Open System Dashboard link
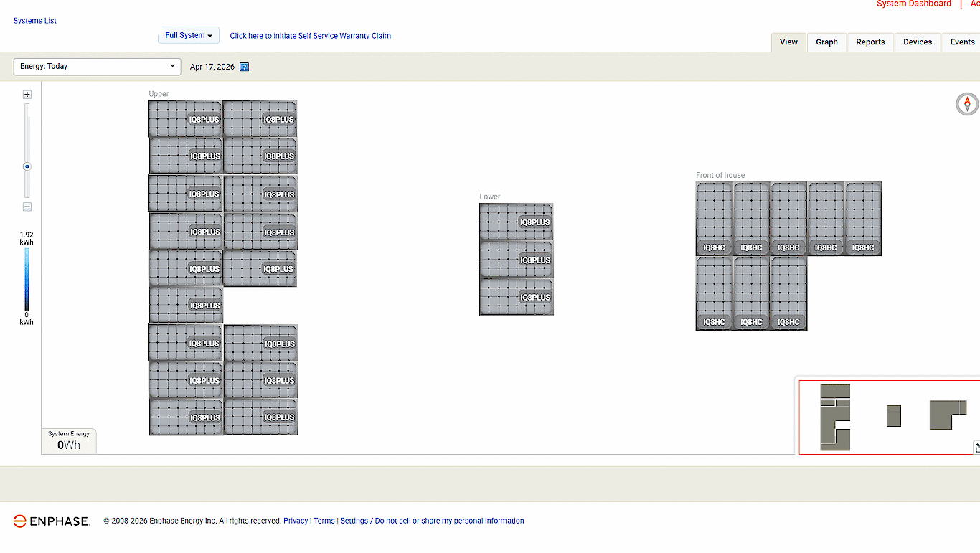Viewport: 980px width, 553px height. tap(913, 4)
